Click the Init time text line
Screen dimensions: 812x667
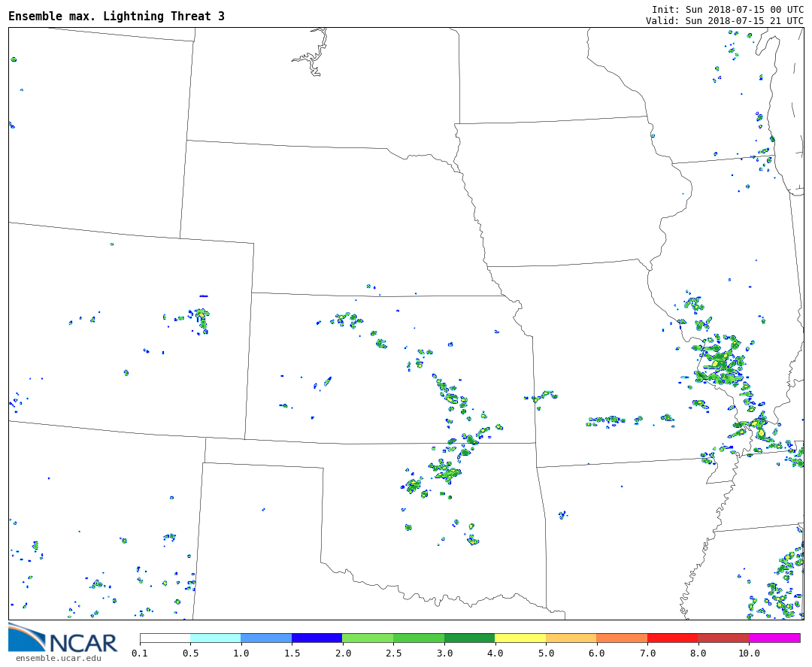pyautogui.click(x=727, y=10)
